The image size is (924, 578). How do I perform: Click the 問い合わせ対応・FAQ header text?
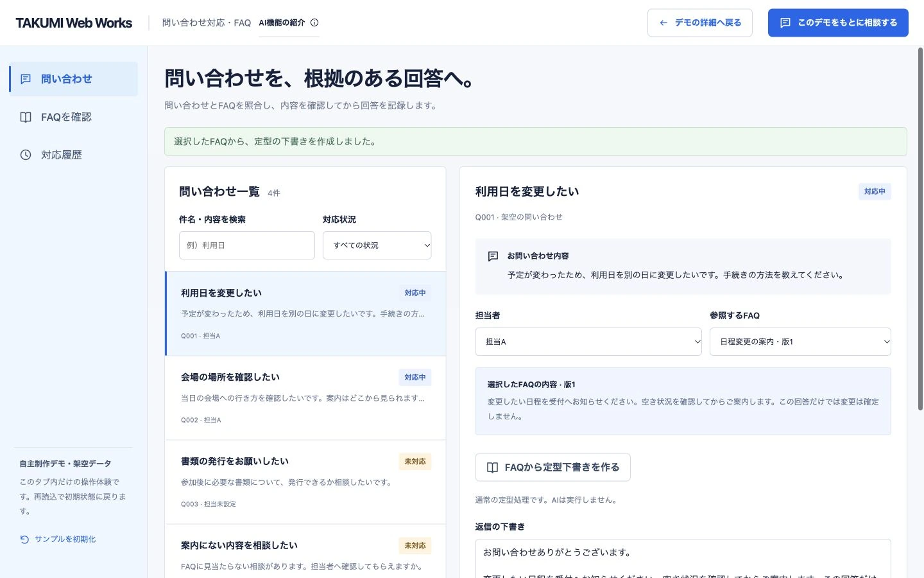(207, 23)
